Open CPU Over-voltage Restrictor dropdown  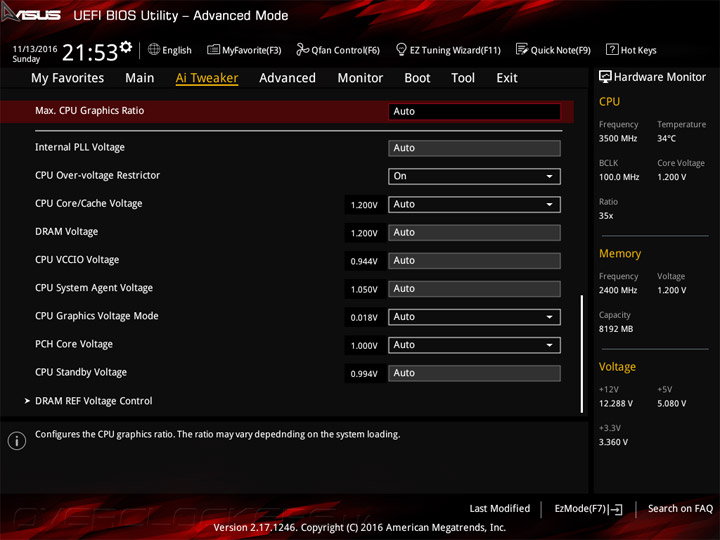pyautogui.click(x=474, y=176)
